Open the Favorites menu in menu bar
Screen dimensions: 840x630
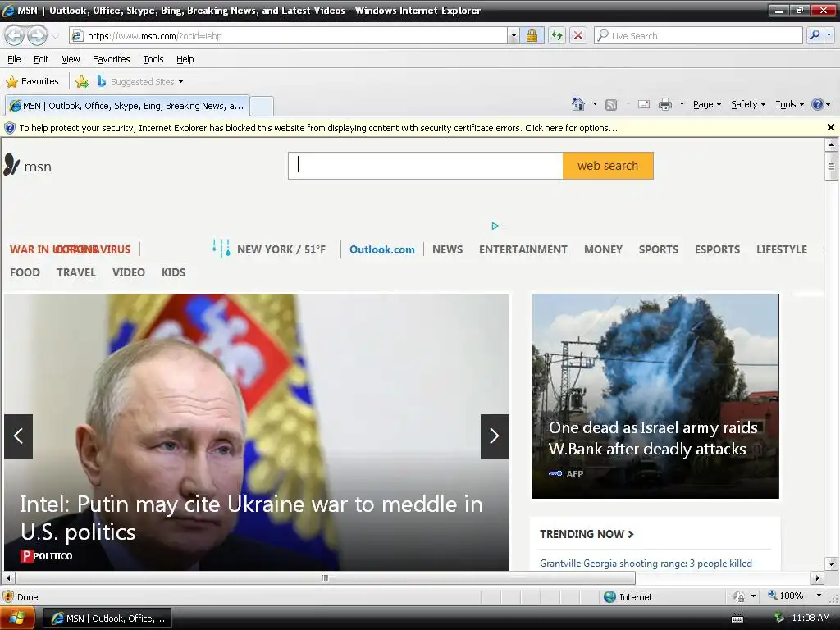coord(111,59)
